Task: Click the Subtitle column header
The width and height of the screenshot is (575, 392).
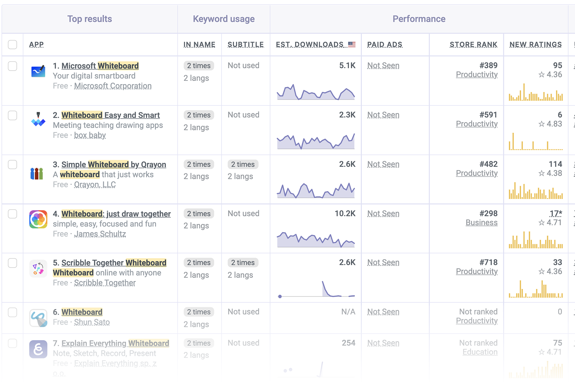Action: click(245, 45)
